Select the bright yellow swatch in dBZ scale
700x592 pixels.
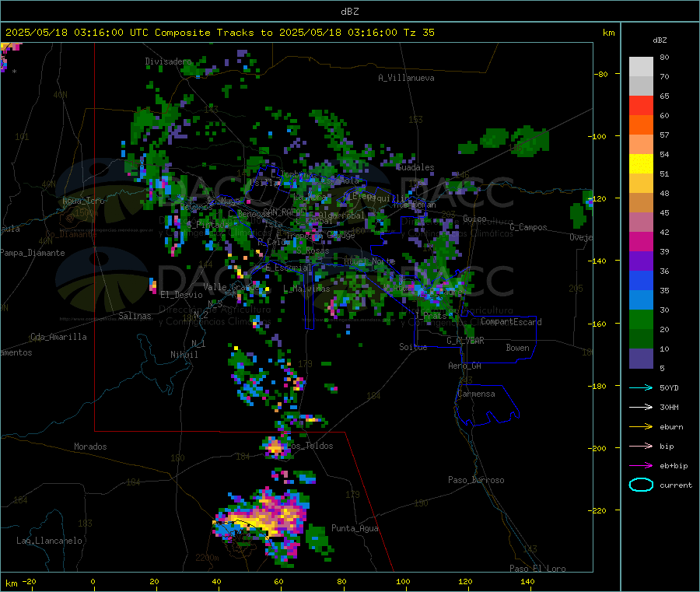(641, 164)
